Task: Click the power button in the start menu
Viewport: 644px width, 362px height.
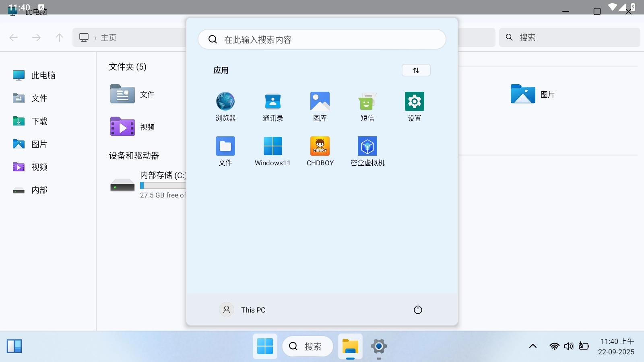Action: pyautogui.click(x=418, y=310)
